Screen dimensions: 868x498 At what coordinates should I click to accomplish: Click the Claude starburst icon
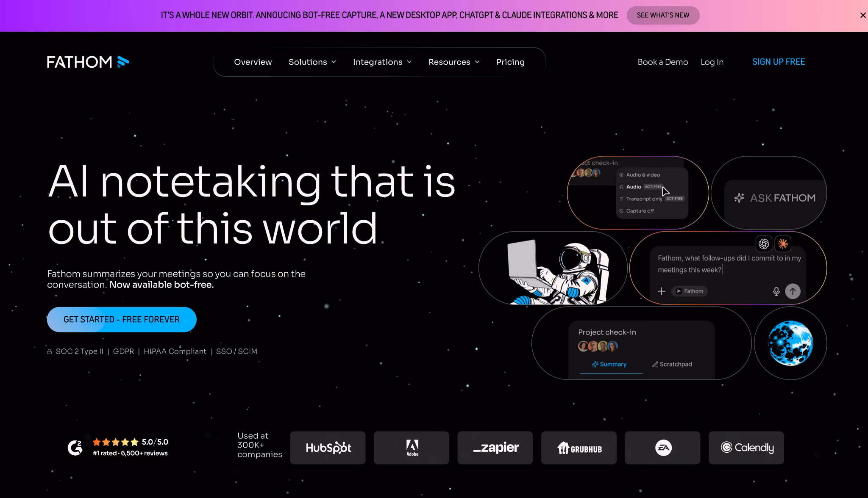[783, 244]
